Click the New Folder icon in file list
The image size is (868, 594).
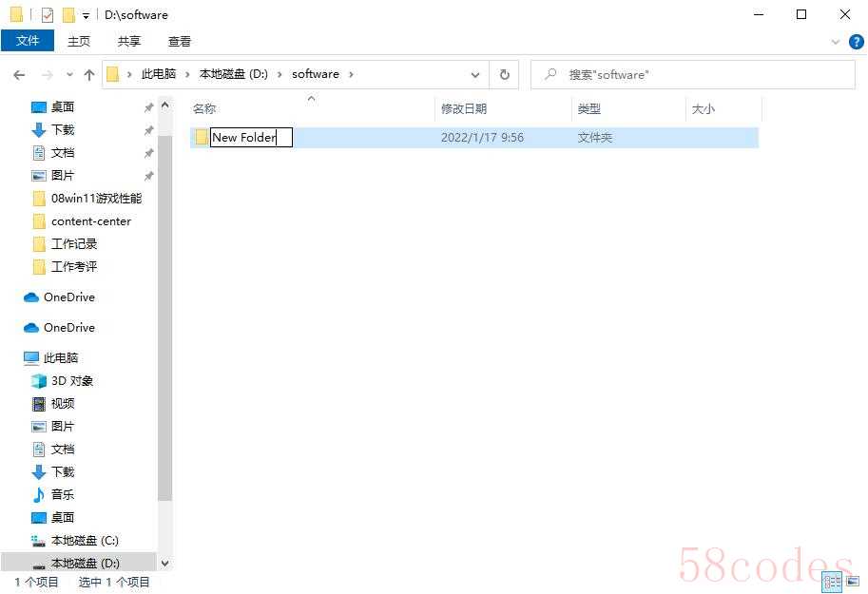click(201, 137)
